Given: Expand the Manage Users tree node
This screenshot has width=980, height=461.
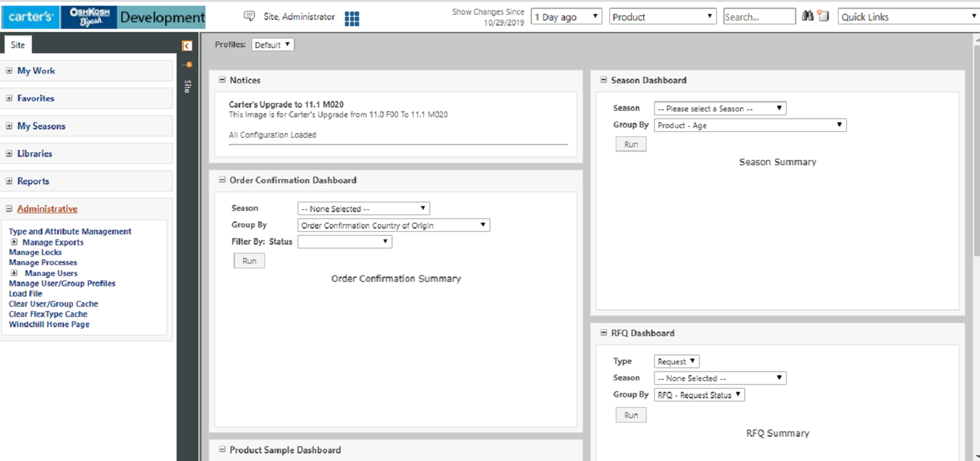Looking at the screenshot, I should [14, 273].
